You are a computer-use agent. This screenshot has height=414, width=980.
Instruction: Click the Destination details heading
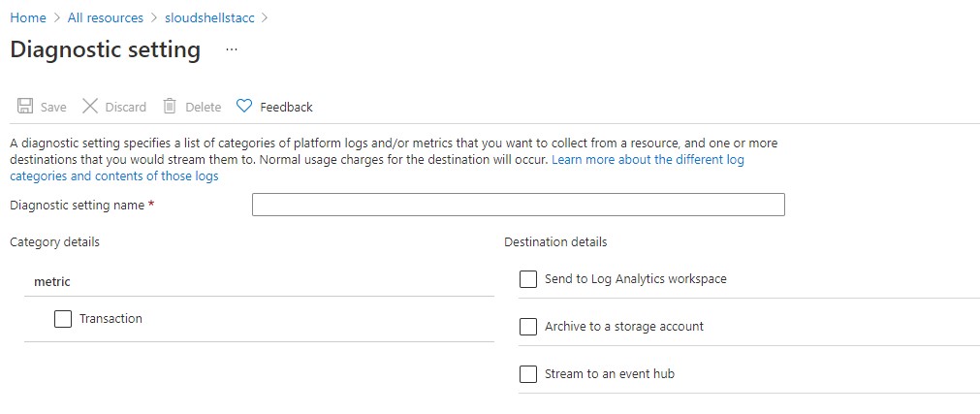[555, 241]
